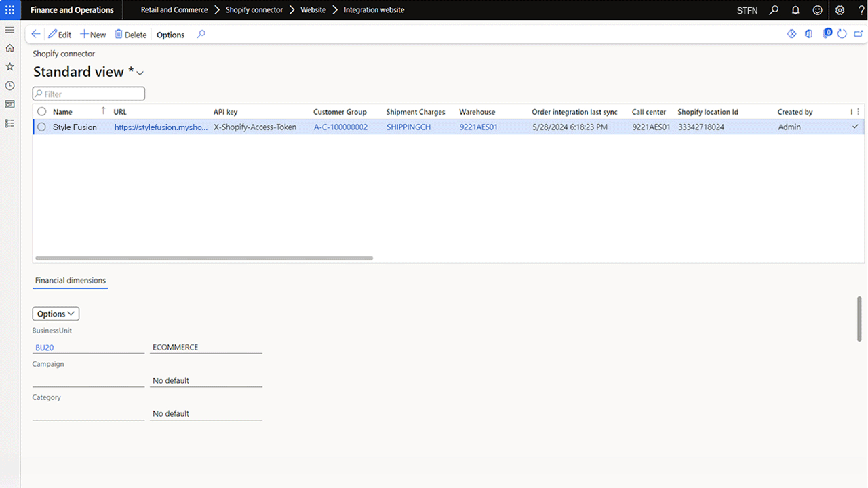Screen dimensions: 868x488
Task: Click the STFN company selector
Action: 747,10
